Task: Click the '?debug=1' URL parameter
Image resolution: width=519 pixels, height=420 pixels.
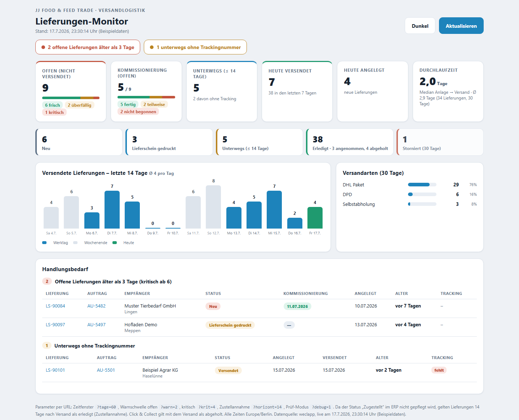Action: tap(321, 407)
